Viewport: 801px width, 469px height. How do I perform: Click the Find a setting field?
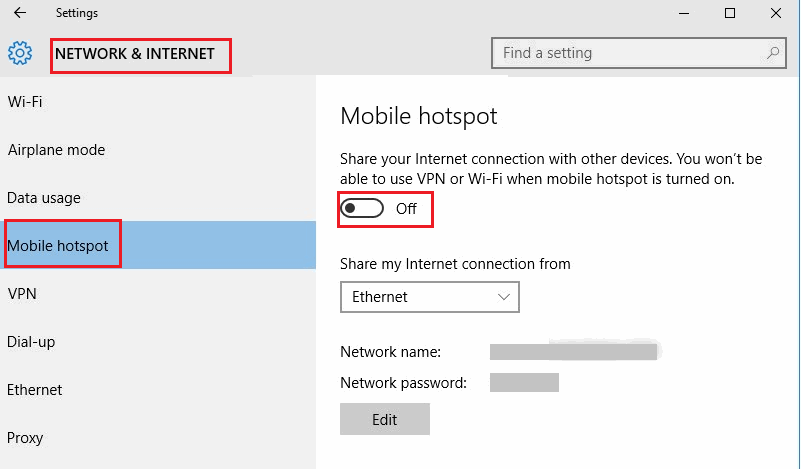[639, 53]
